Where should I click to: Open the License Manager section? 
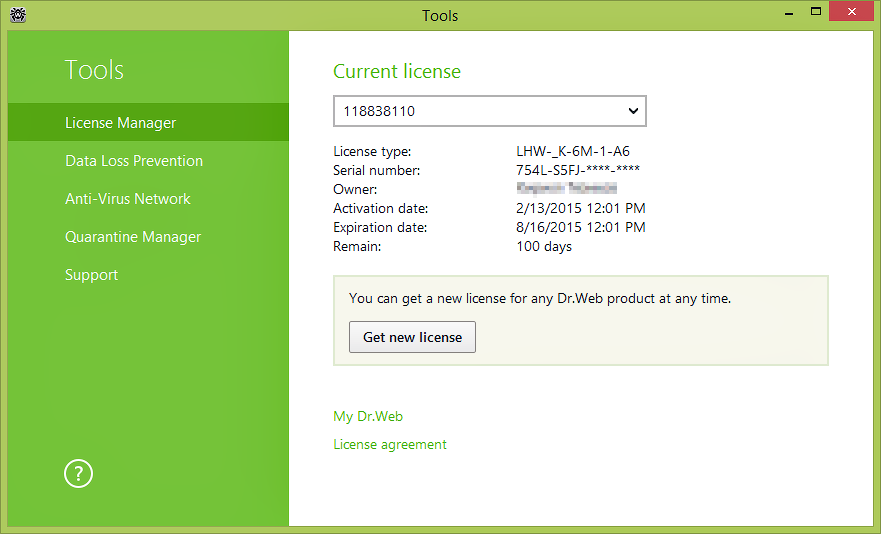tap(148, 122)
